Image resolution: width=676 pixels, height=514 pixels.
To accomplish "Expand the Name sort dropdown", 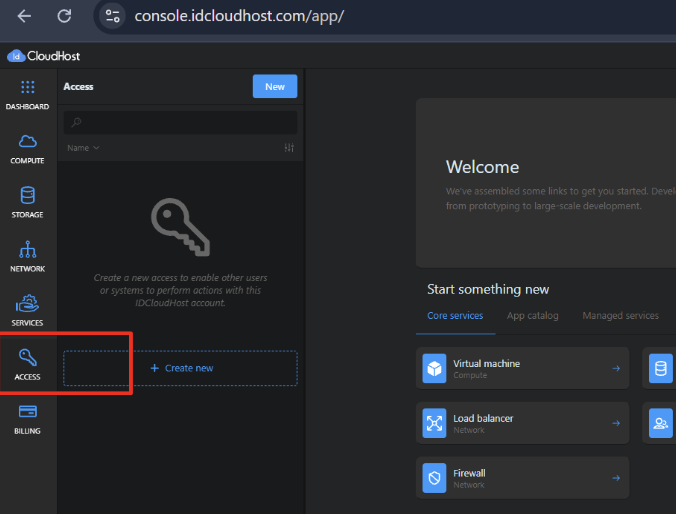I will click(83, 148).
